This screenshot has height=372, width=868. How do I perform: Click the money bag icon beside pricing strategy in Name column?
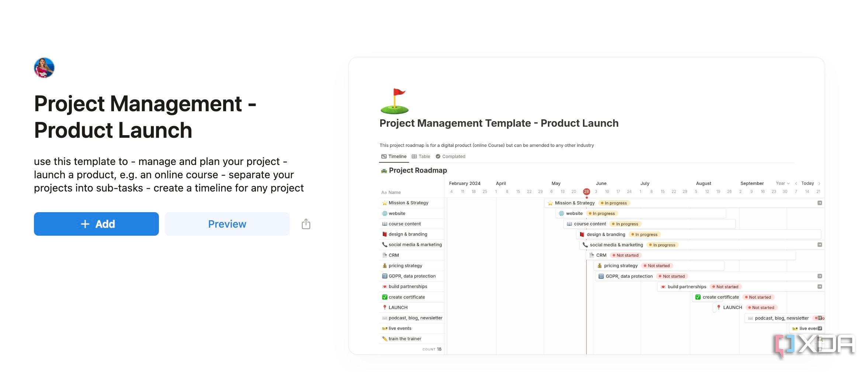tap(385, 266)
